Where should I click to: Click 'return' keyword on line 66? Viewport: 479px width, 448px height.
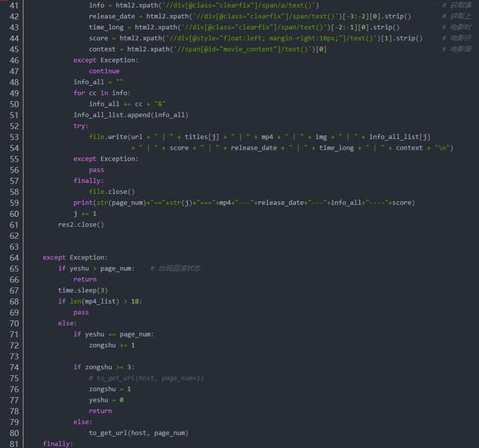click(85, 280)
